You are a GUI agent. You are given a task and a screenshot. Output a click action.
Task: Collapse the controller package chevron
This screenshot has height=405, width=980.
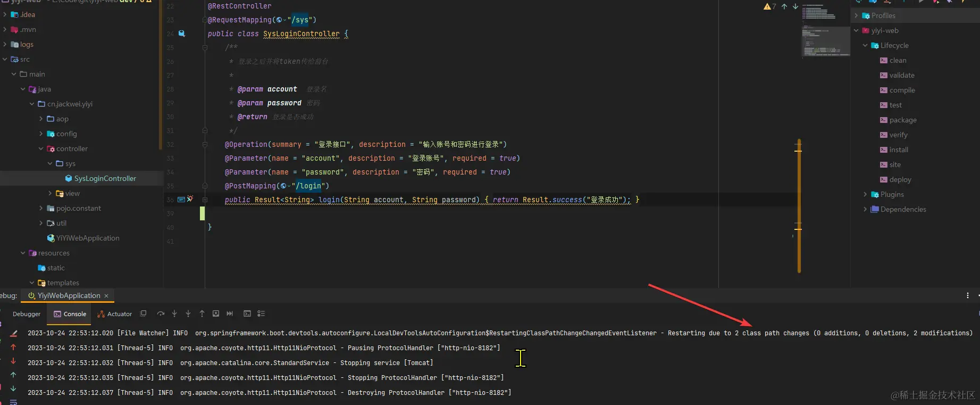coord(41,148)
